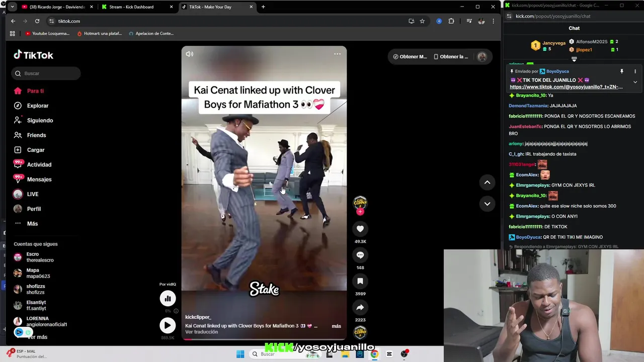Image resolution: width=644 pixels, height=362 pixels.
Task: Click TikTok Buscar search field
Action: [46, 73]
